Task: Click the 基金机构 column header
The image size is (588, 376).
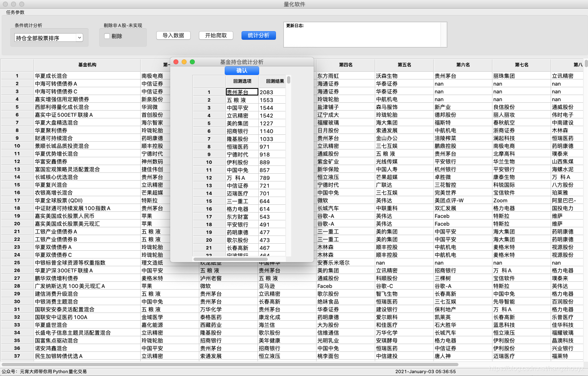Action: click(87, 65)
